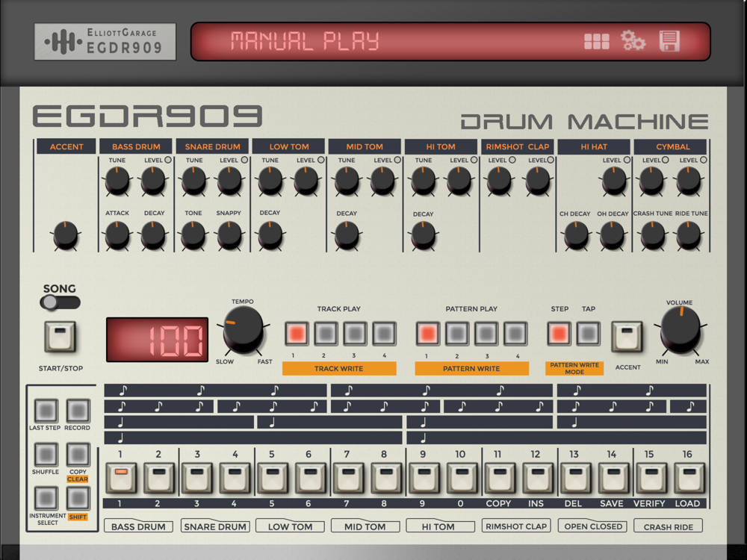The width and height of the screenshot is (747, 560).
Task: Toggle the SONG mode switch
Action: (x=60, y=302)
